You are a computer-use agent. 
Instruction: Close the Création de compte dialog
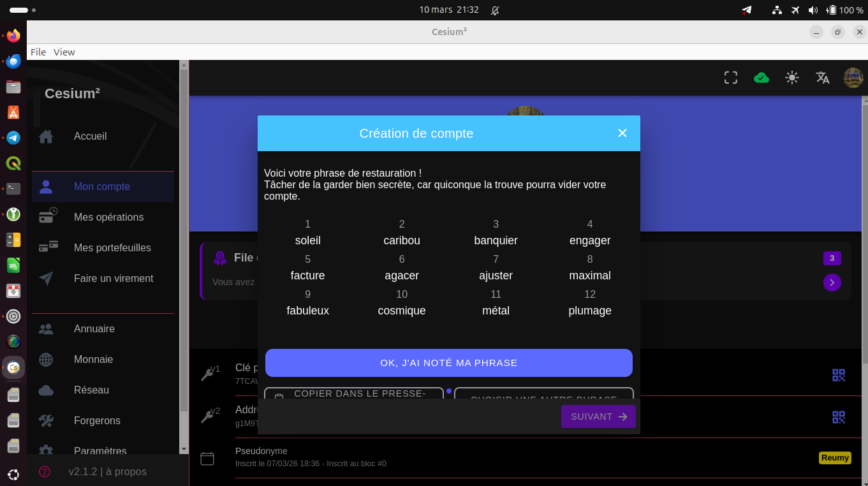click(x=622, y=133)
